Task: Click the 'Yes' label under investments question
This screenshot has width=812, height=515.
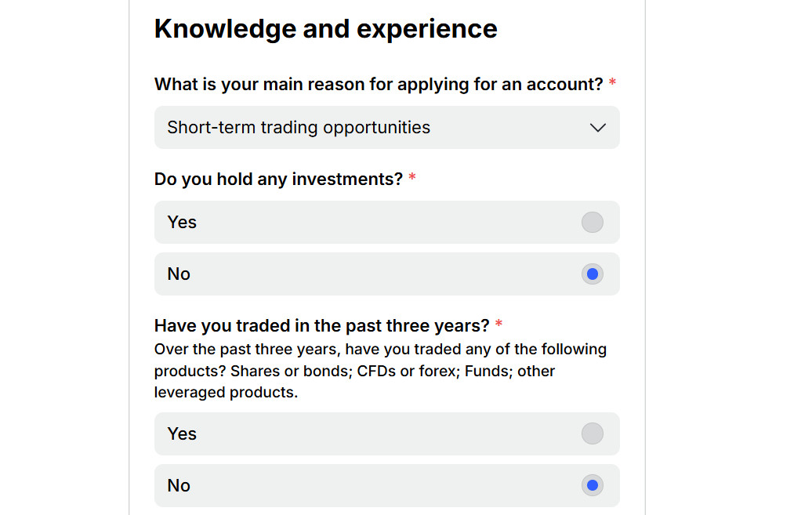Action: click(x=182, y=223)
